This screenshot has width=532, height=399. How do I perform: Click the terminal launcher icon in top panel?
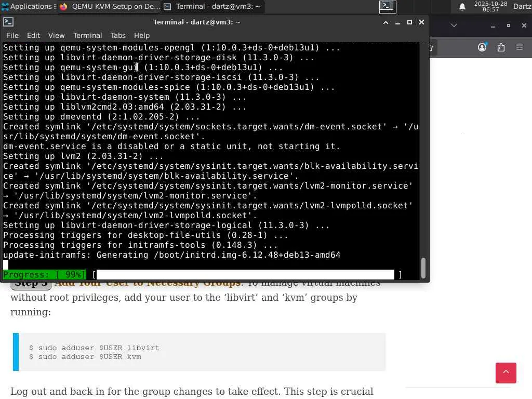click(388, 6)
